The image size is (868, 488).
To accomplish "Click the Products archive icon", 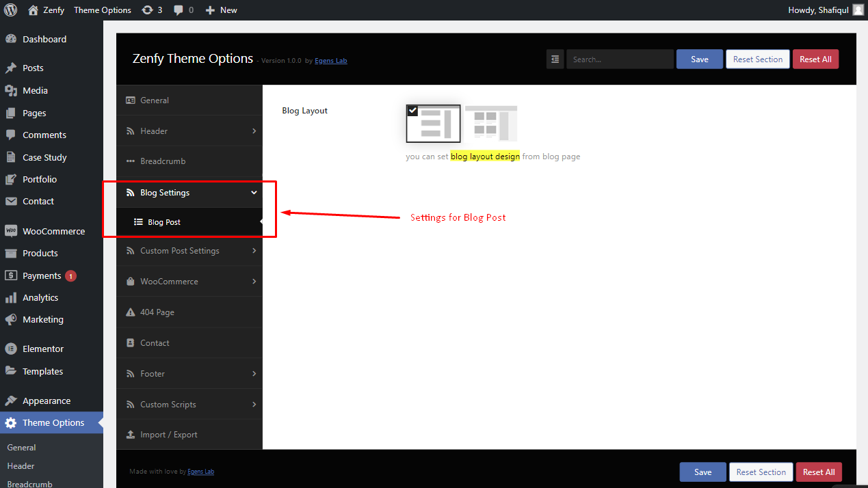I will tap(11, 253).
